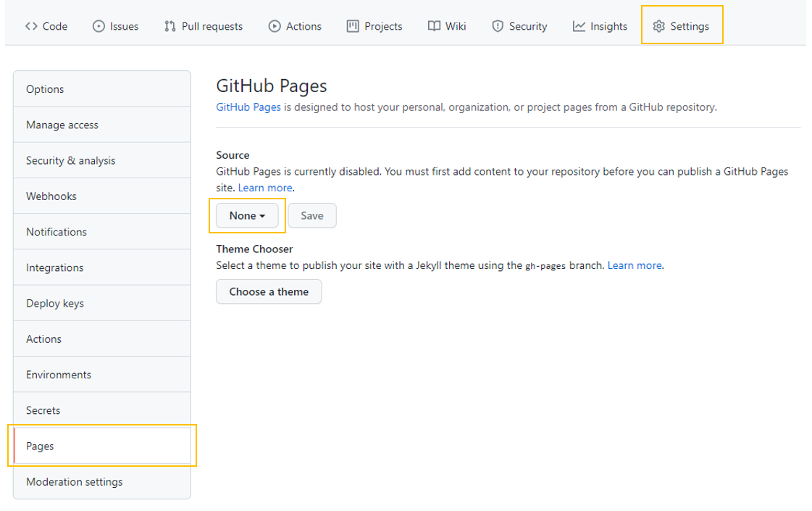The height and width of the screenshot is (511, 812).
Task: Open Moderation settings in the sidebar
Action: (102, 482)
